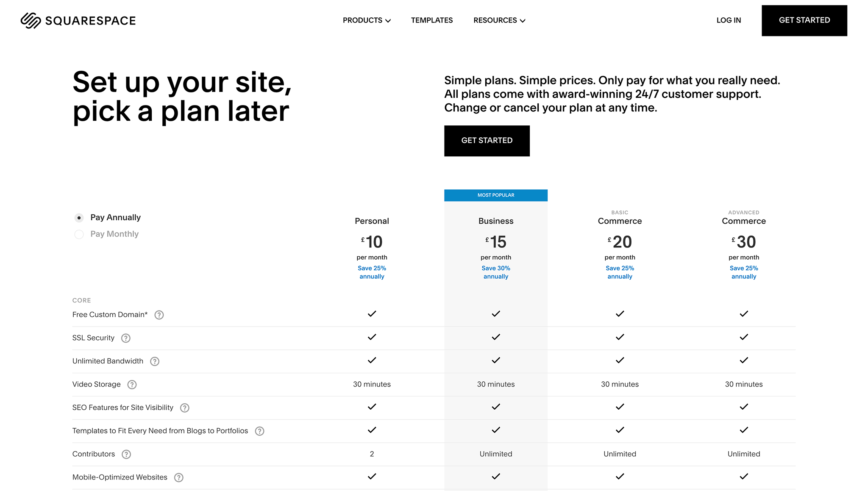Click the Business plan heading
Screen dimensions: 868x491
495,221
